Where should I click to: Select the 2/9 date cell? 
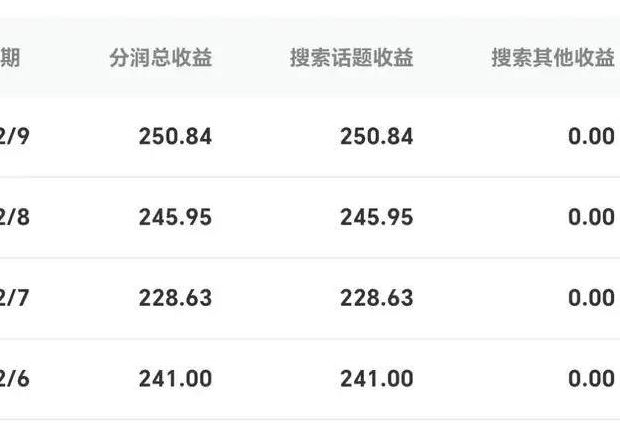point(15,136)
